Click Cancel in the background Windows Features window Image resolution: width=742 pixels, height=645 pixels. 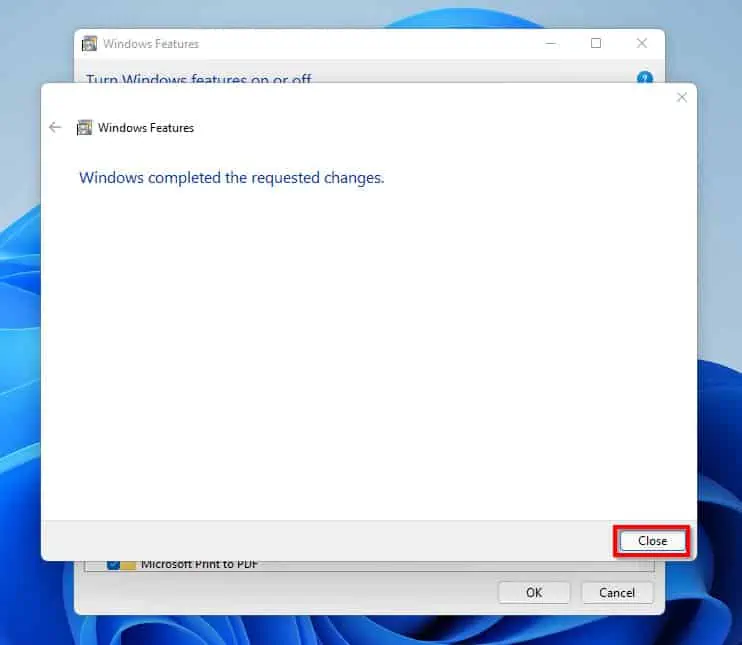[617, 592]
